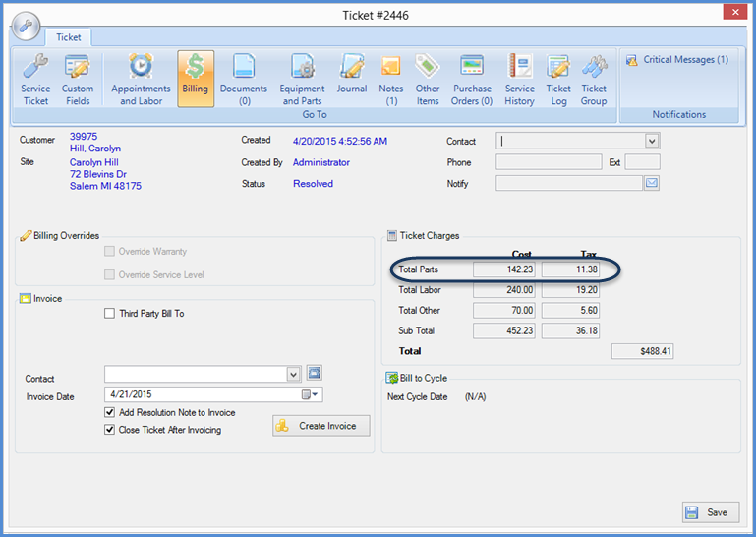The height and width of the screenshot is (537, 756).
Task: Click customer name Hill, Carolyn
Action: tap(95, 149)
